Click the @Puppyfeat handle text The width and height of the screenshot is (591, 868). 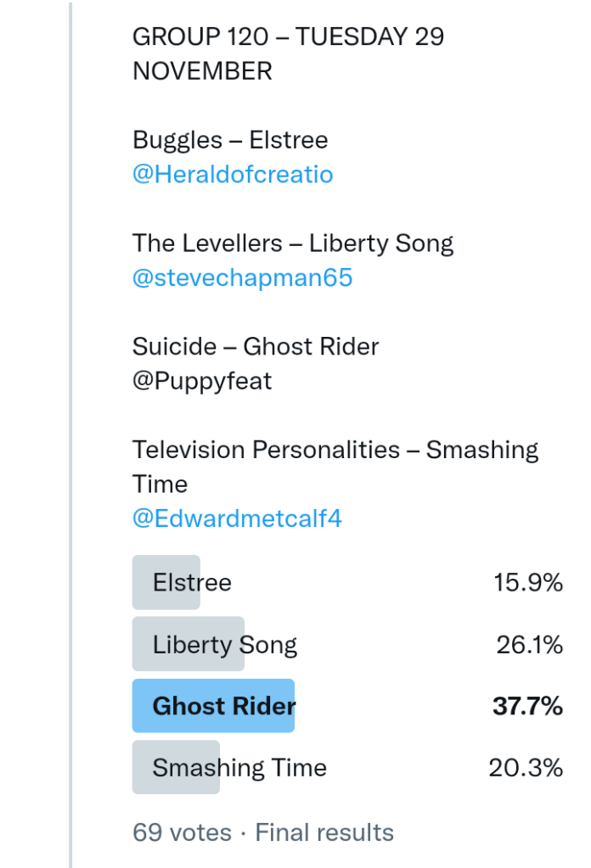tap(202, 381)
